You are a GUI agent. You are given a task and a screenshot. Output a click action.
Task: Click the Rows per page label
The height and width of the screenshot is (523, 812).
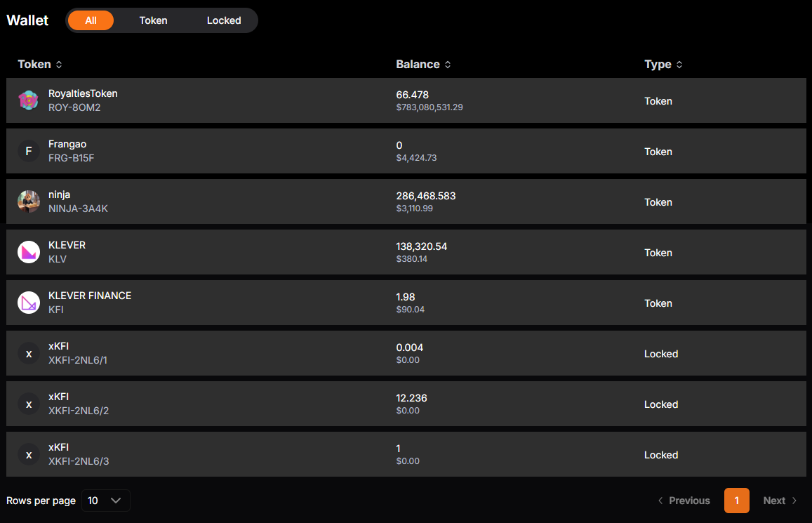(x=41, y=501)
